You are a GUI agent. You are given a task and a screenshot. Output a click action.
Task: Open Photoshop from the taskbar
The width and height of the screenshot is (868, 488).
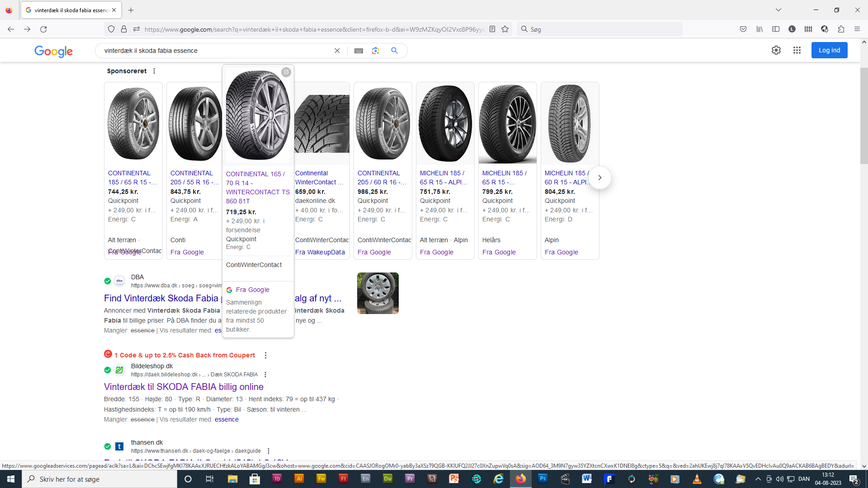click(x=542, y=479)
